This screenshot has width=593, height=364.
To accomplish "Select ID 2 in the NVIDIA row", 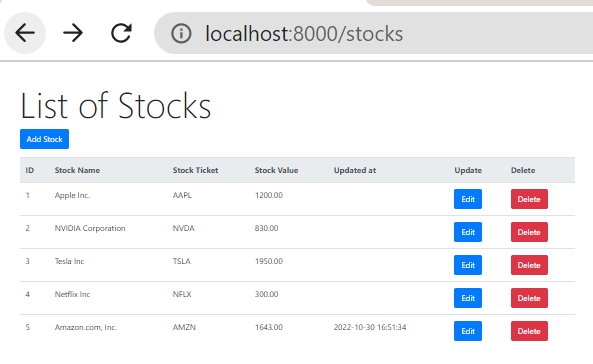I will pyautogui.click(x=27, y=228).
